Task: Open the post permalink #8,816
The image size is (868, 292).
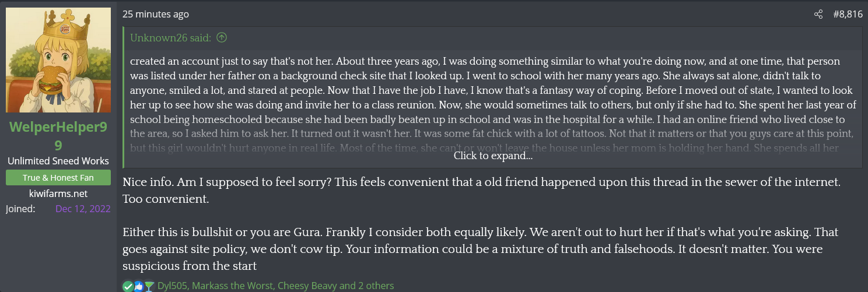Action: [848, 14]
